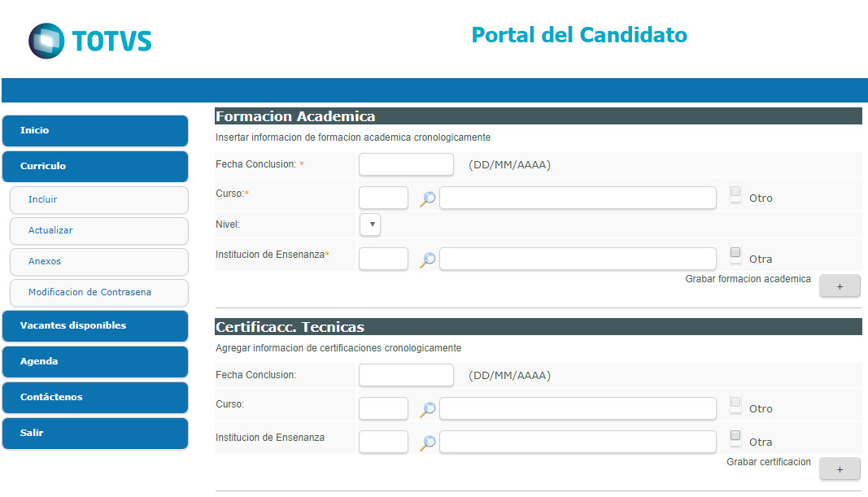This screenshot has height=497, width=868.
Task: Open the Nivel dropdown
Action: tap(370, 225)
